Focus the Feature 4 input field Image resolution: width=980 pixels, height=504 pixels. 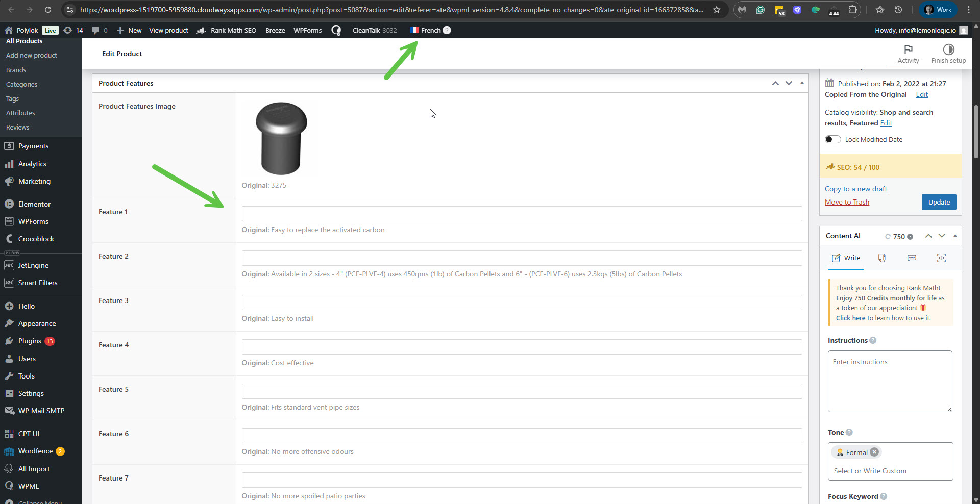tap(522, 347)
